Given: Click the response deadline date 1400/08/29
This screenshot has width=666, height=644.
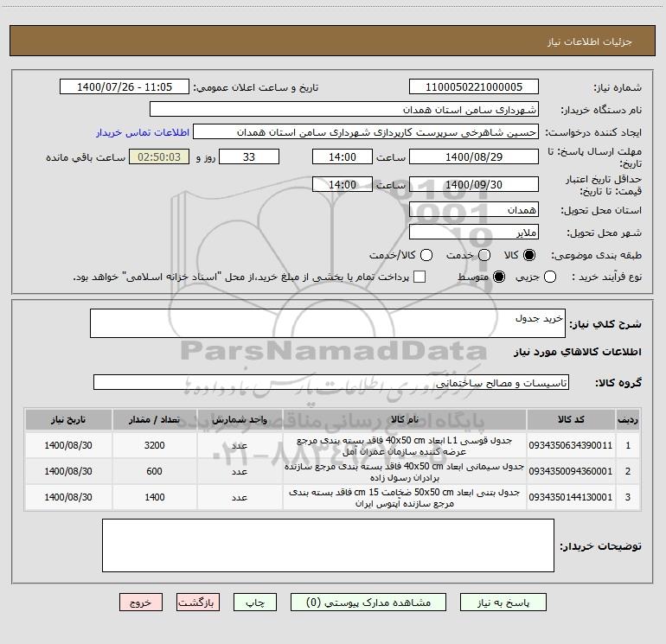Looking at the screenshot, I should tap(474, 156).
